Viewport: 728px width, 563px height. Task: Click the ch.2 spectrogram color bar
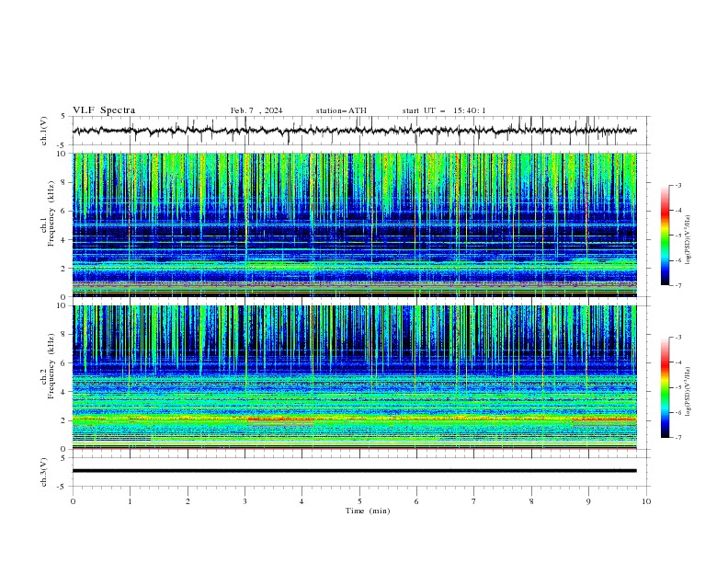point(665,387)
